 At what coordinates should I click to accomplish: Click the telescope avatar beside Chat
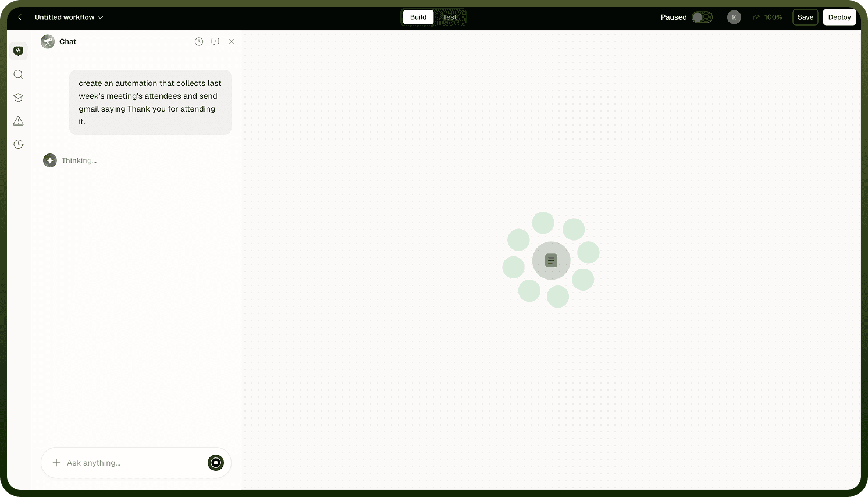pyautogui.click(x=48, y=42)
